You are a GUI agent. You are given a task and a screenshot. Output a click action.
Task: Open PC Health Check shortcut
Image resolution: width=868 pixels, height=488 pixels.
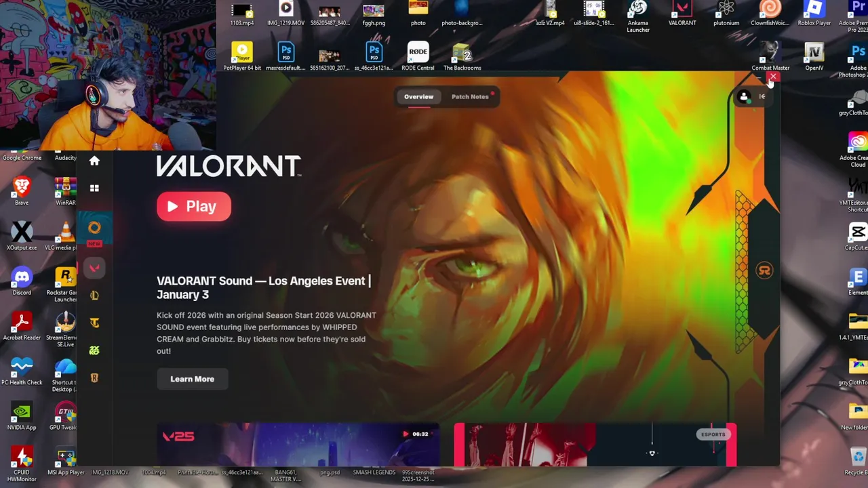point(22,369)
